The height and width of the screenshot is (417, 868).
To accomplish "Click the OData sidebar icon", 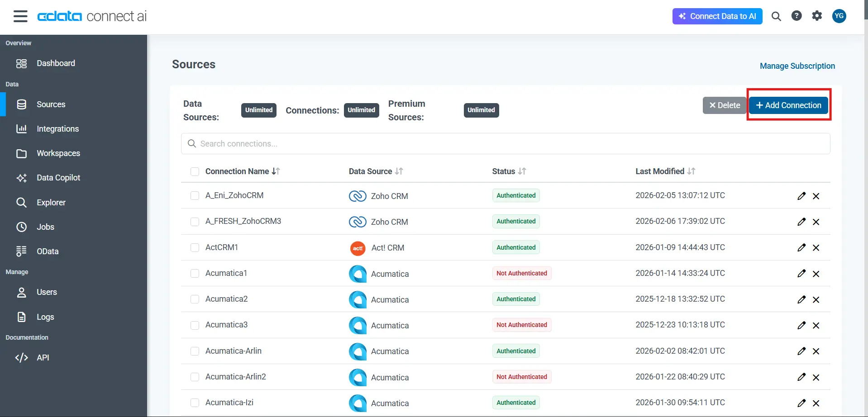I will coord(21,251).
